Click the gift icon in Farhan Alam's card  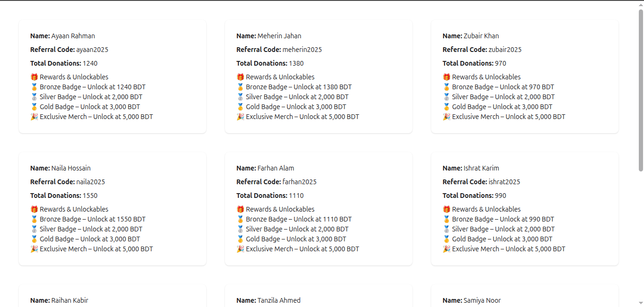click(240, 209)
